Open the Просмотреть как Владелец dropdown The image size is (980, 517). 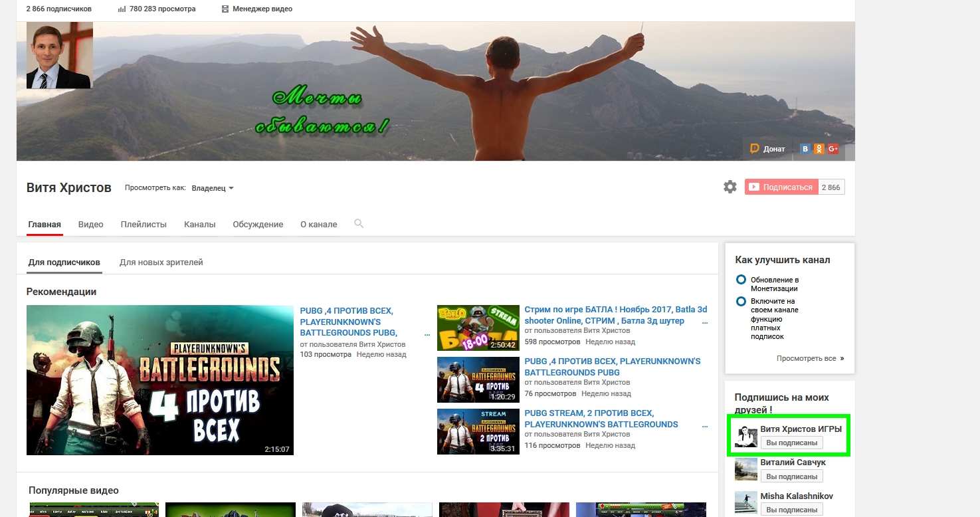click(x=213, y=188)
